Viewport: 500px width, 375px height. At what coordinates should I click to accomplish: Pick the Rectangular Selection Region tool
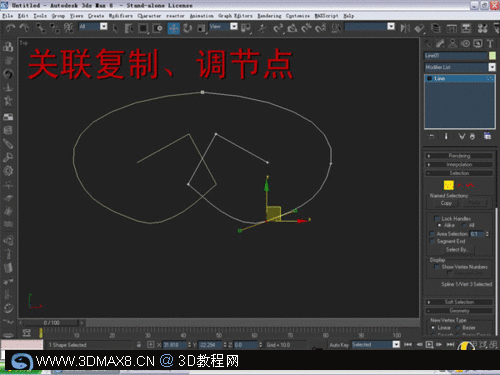click(143, 28)
